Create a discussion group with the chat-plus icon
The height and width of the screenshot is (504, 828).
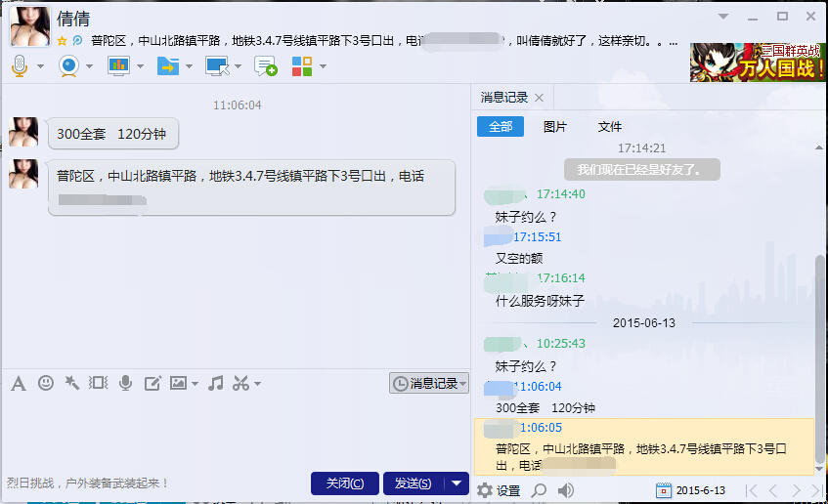(265, 65)
